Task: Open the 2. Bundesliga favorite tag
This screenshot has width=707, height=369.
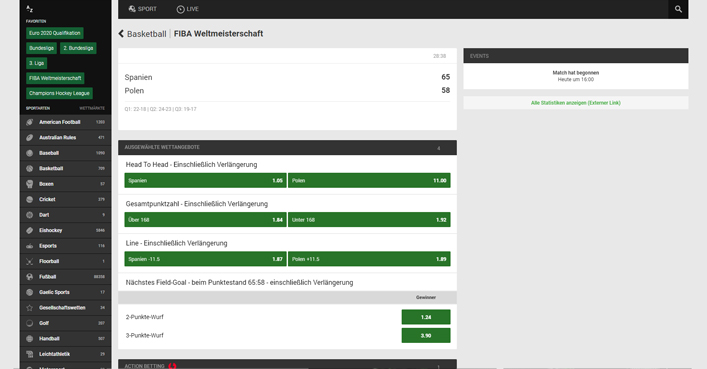Action: coord(78,48)
